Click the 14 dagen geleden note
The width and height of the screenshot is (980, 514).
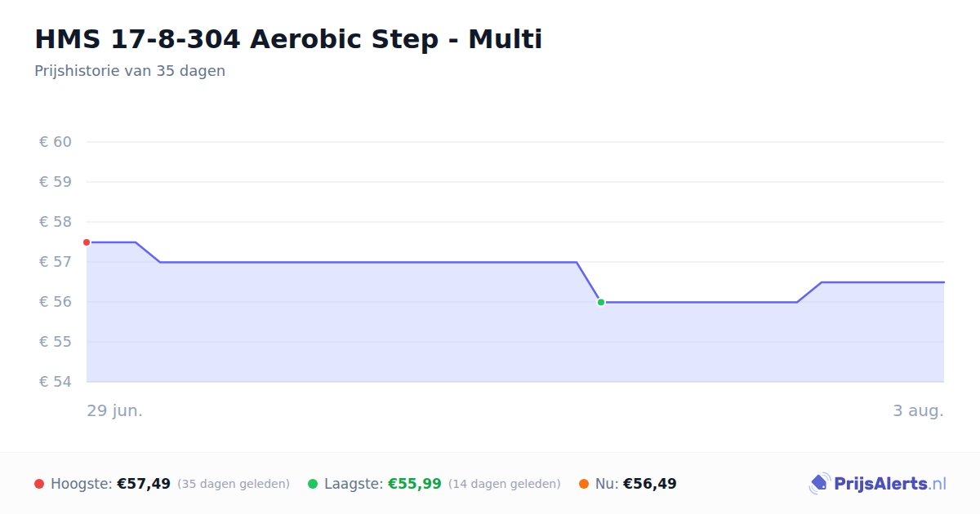click(x=505, y=484)
